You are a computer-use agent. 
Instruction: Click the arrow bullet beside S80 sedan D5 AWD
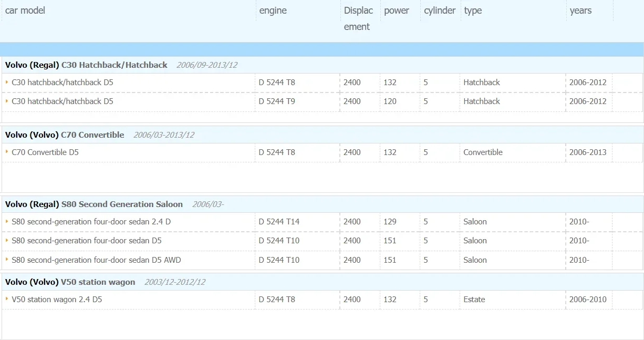coord(7,260)
